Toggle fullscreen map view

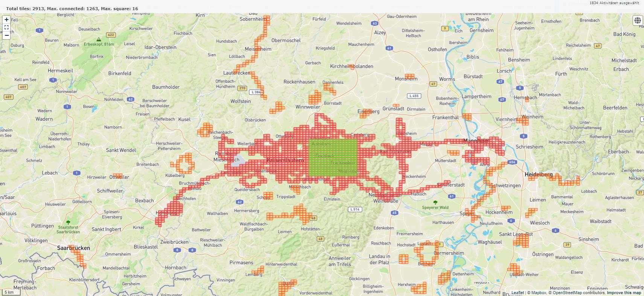6,27
